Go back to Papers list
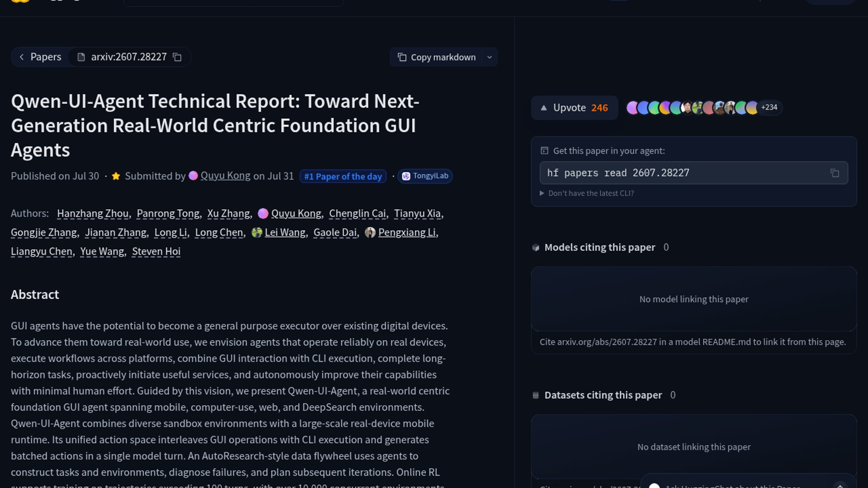 pos(40,57)
